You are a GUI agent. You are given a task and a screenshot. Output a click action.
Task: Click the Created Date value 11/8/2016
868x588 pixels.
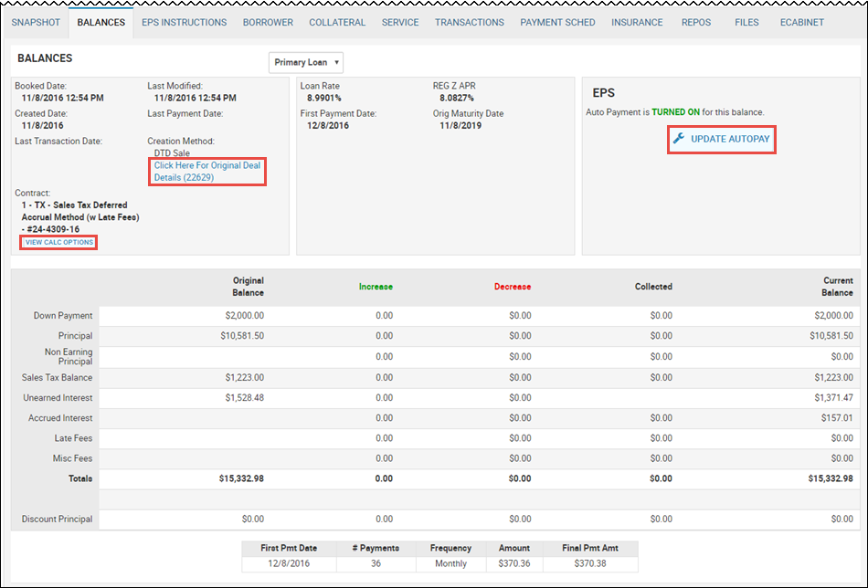click(x=43, y=126)
